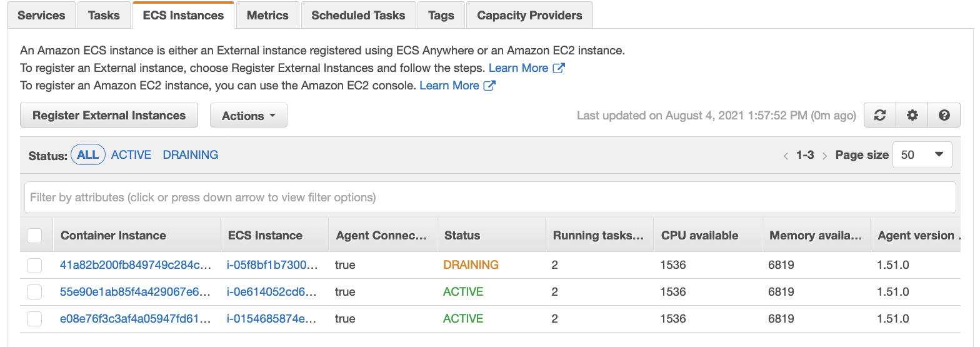This screenshot has height=347, width=980.
Task: Click external link icon after second Learn More
Action: tap(490, 86)
